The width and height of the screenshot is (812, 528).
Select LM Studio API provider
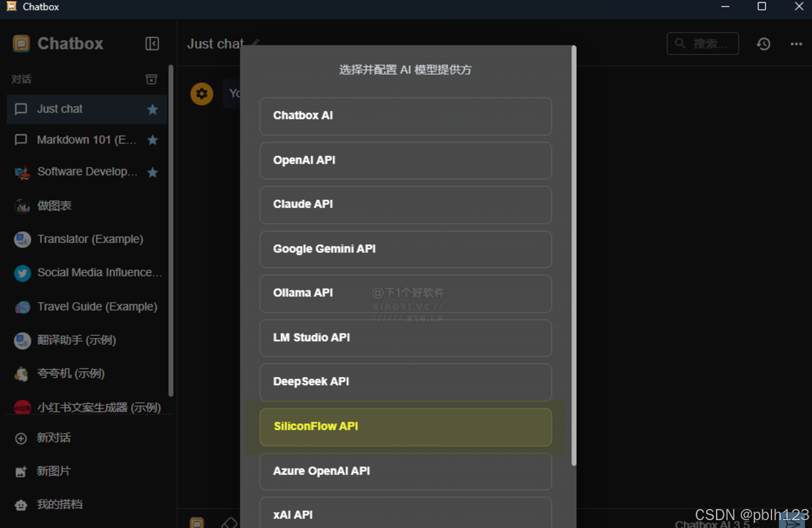406,338
